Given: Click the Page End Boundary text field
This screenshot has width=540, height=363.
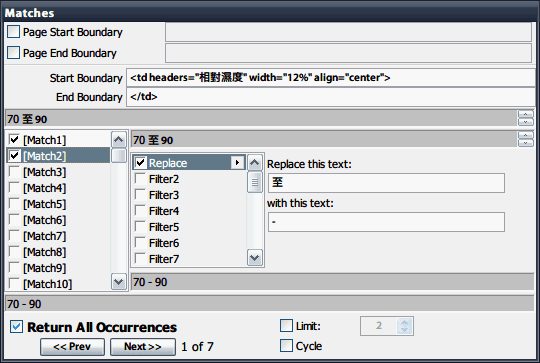Looking at the screenshot, I should coord(349,53).
